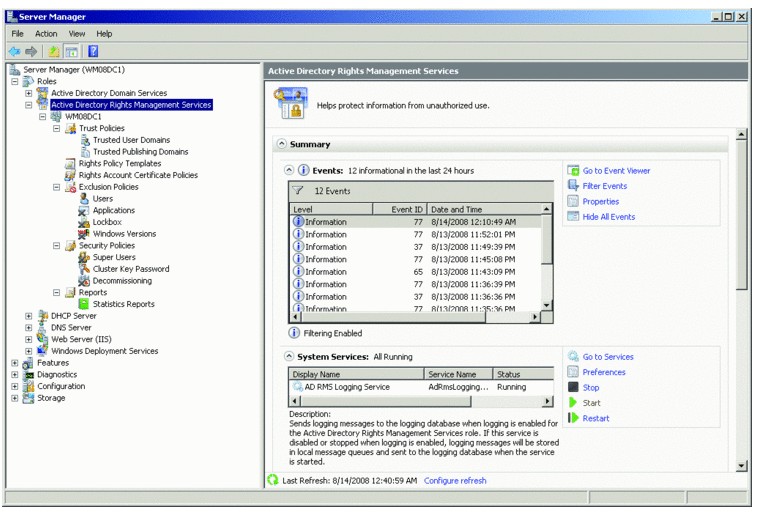760x513 pixels.
Task: Click the Help toolbar icon
Action: [x=93, y=51]
